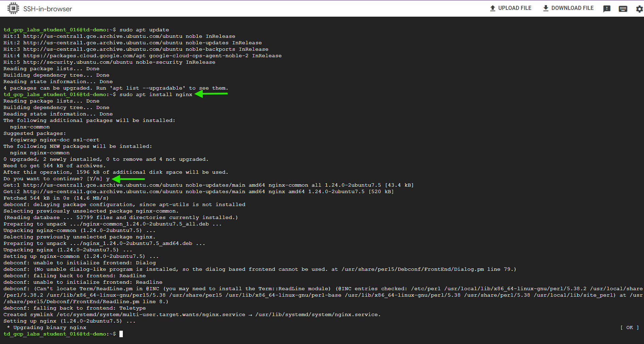Click the packages.cloud.google.com URL in Hit:4
644x344 pixels.
pyautogui.click(x=84, y=56)
